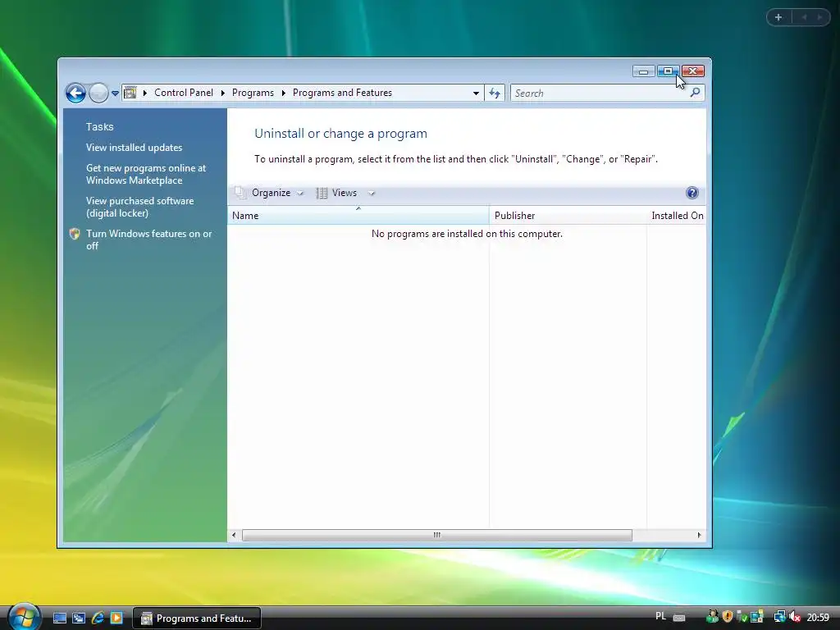Click the Control Panel icon in address bar

point(130,93)
